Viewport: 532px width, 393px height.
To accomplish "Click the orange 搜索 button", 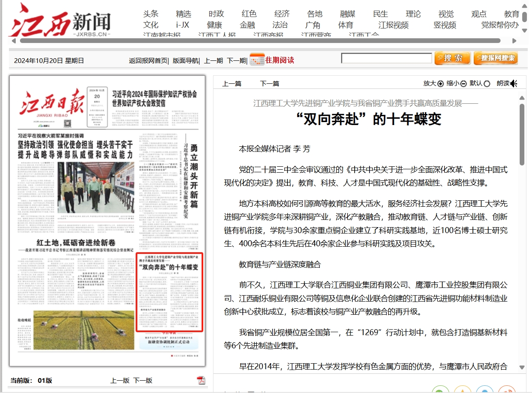I will (452, 58).
